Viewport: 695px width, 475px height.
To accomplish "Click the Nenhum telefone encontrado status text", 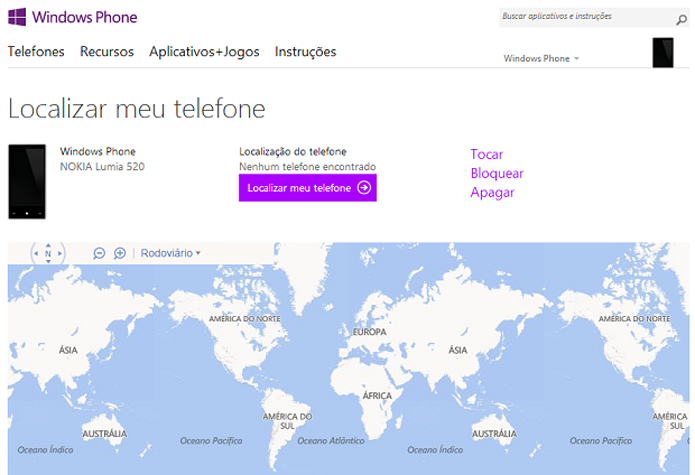I will click(308, 167).
